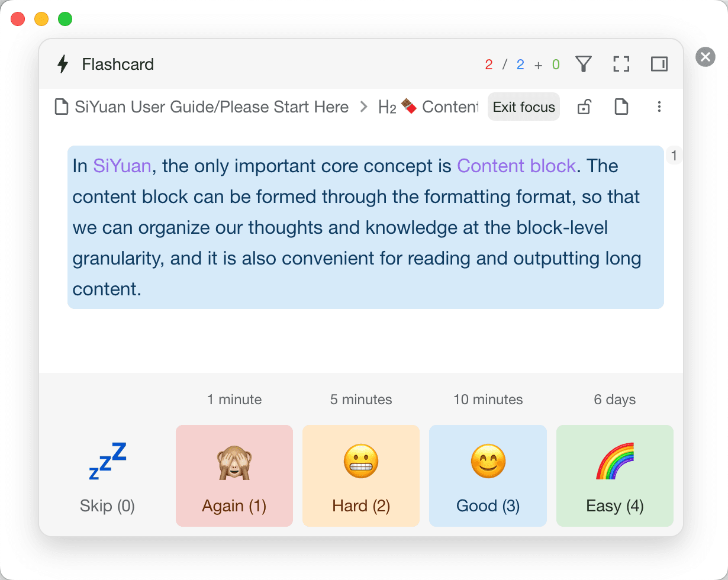
Task: Open the flashcard filter icon
Action: pos(584,64)
